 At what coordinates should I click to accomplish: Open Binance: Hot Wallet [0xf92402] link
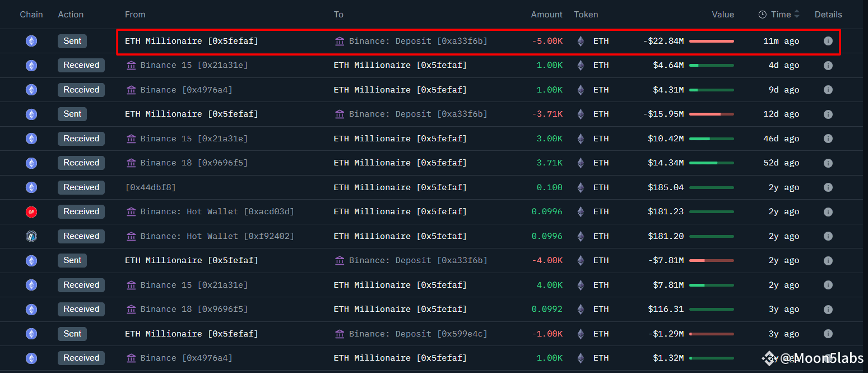[x=217, y=236]
